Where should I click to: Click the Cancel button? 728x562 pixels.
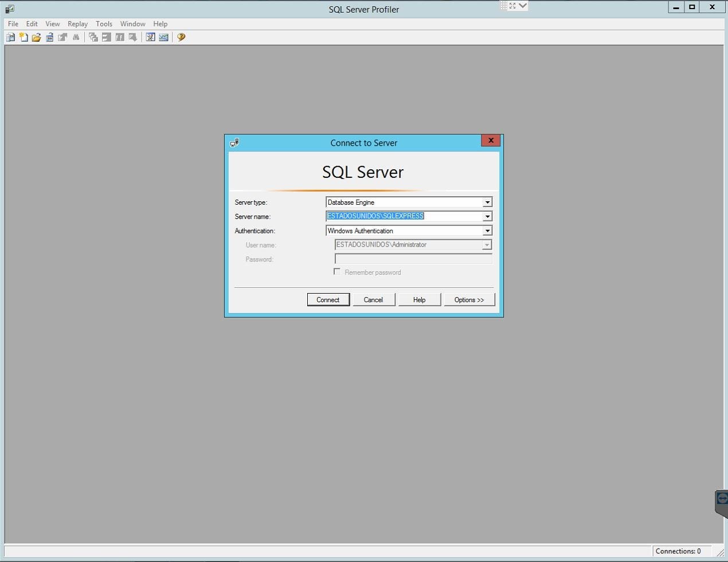(x=374, y=299)
